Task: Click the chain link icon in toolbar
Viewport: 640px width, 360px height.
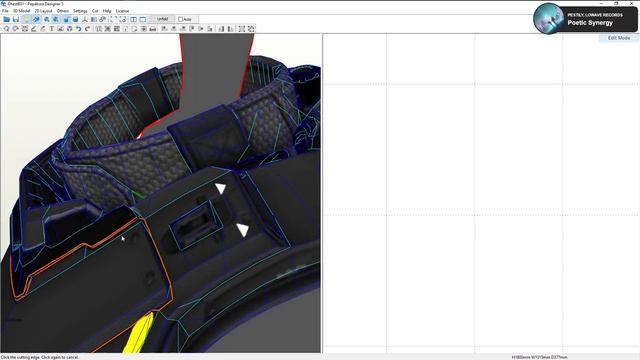Action: click(x=103, y=19)
